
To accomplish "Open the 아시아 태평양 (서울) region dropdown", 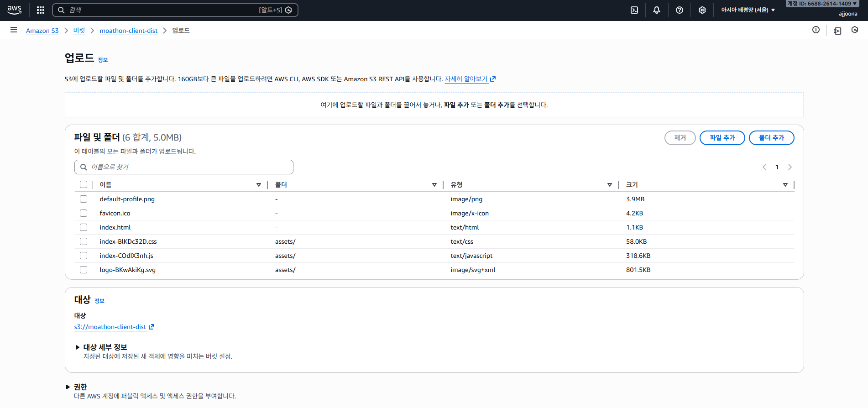I will pyautogui.click(x=748, y=10).
